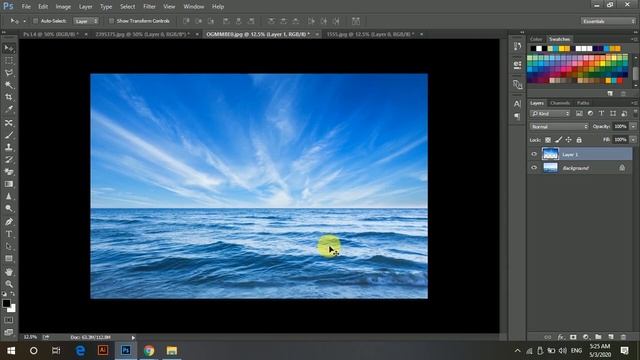
Task: Select the History Brush tool
Action: coord(9,159)
